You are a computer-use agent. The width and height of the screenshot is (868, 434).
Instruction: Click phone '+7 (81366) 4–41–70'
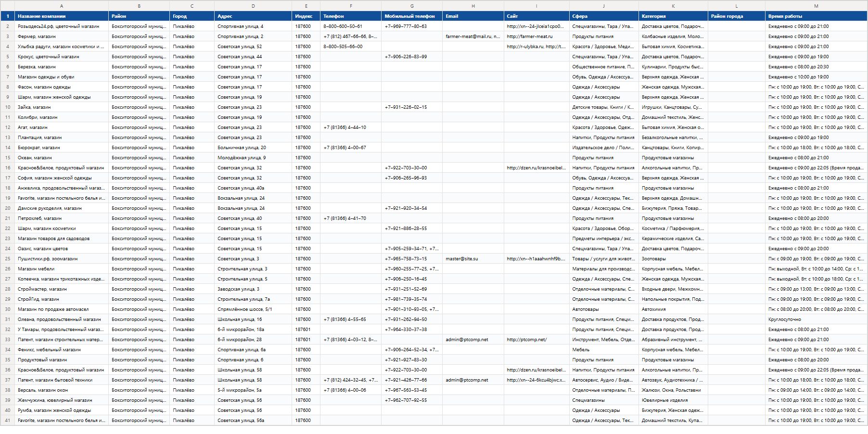[351, 218]
